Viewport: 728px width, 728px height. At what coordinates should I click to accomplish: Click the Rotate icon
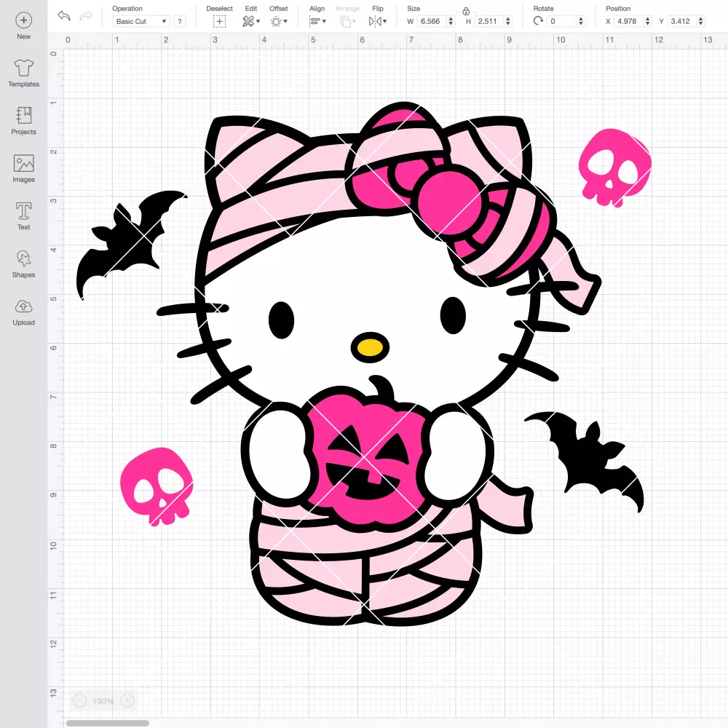click(538, 21)
